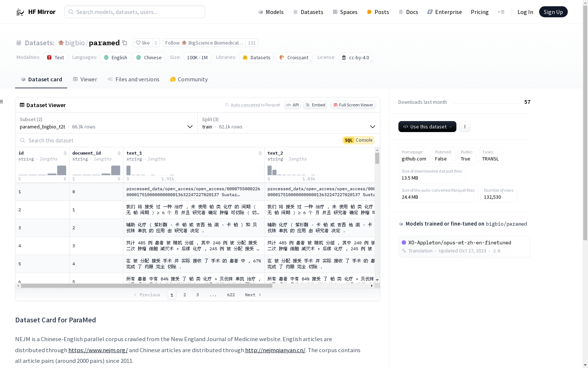
Task: Click the text_1 cell starting with 共计 485
Action: pos(194,246)
